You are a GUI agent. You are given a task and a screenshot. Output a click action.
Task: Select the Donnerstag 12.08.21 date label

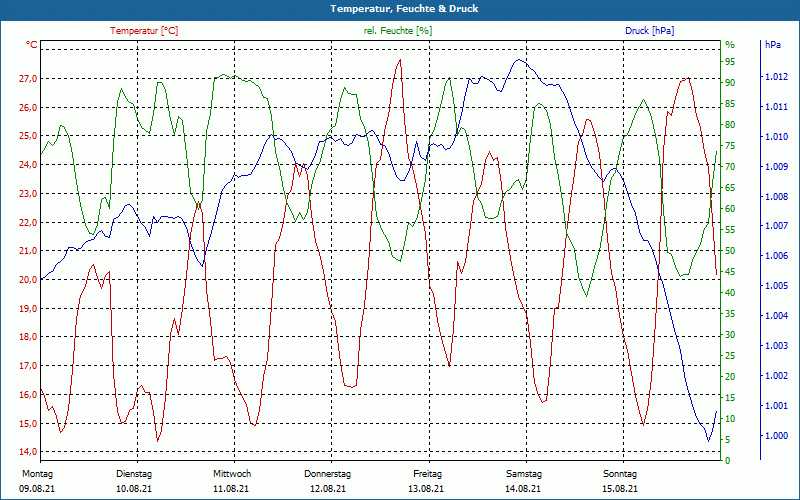point(328,481)
